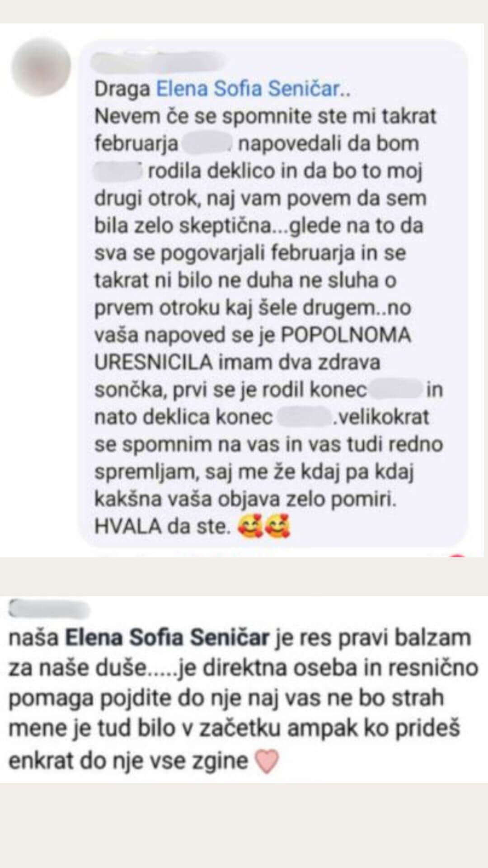Screen dimensions: 488x868
Task: Open the first commenter's blurred profile picture
Action: tap(42, 67)
